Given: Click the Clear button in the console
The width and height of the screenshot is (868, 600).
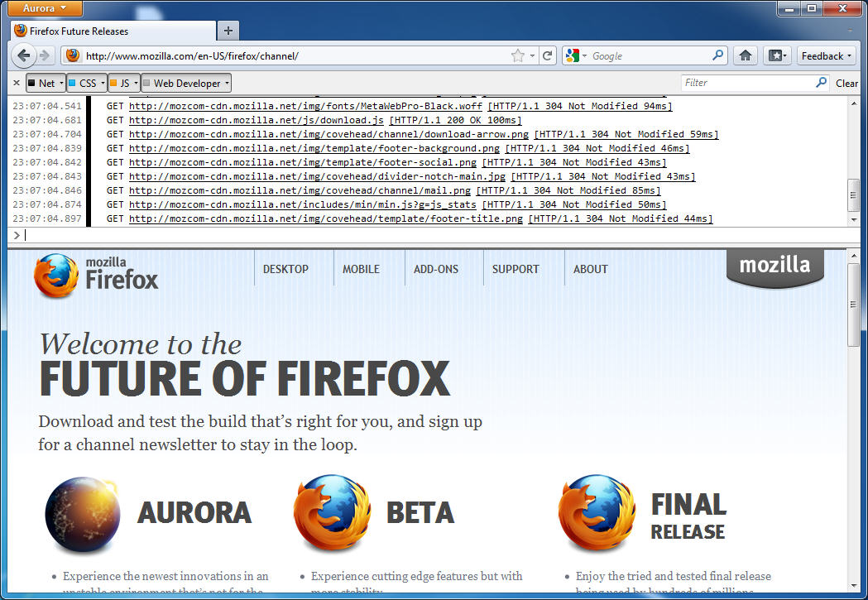Looking at the screenshot, I should [846, 83].
